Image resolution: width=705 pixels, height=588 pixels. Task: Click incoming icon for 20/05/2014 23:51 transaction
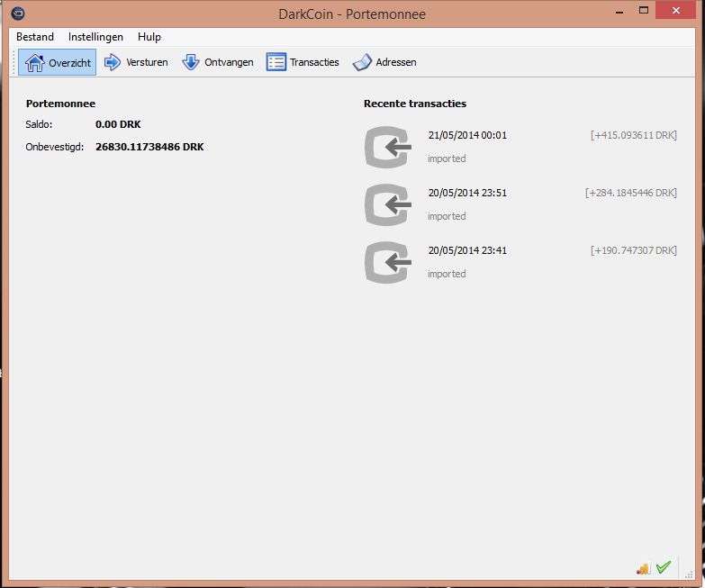click(388, 204)
